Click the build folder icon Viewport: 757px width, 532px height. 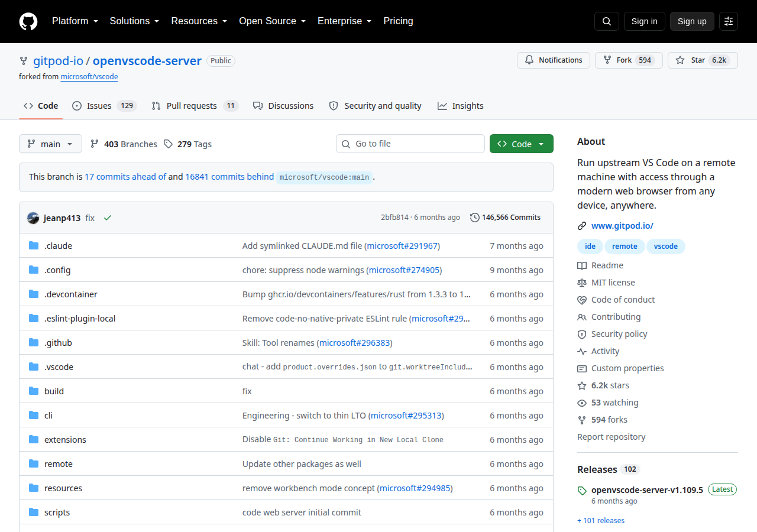coord(34,391)
